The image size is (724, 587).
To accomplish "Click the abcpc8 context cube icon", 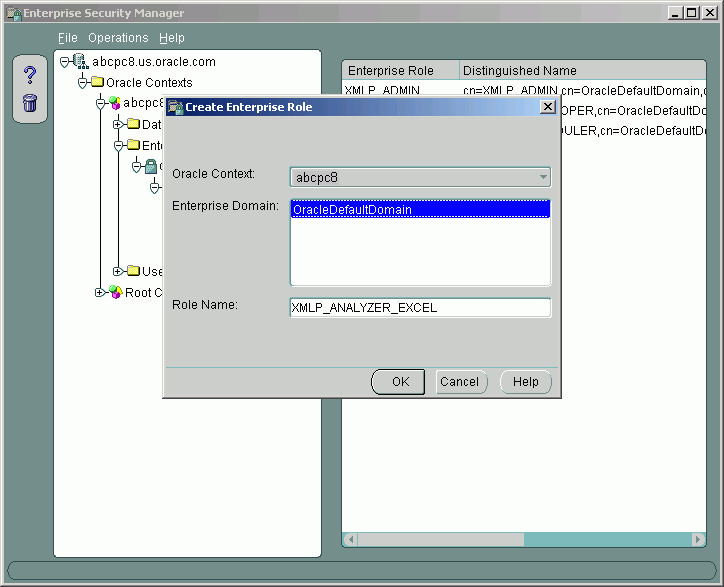I will [115, 103].
